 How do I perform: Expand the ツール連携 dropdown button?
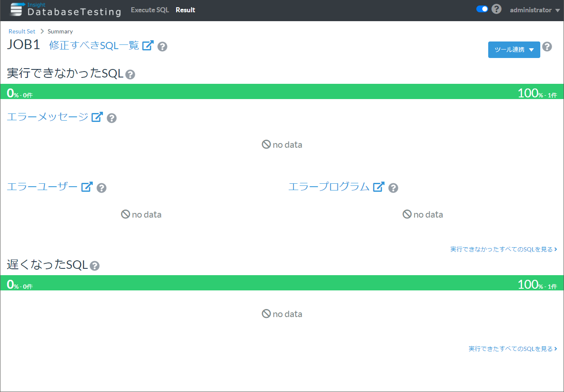point(514,50)
